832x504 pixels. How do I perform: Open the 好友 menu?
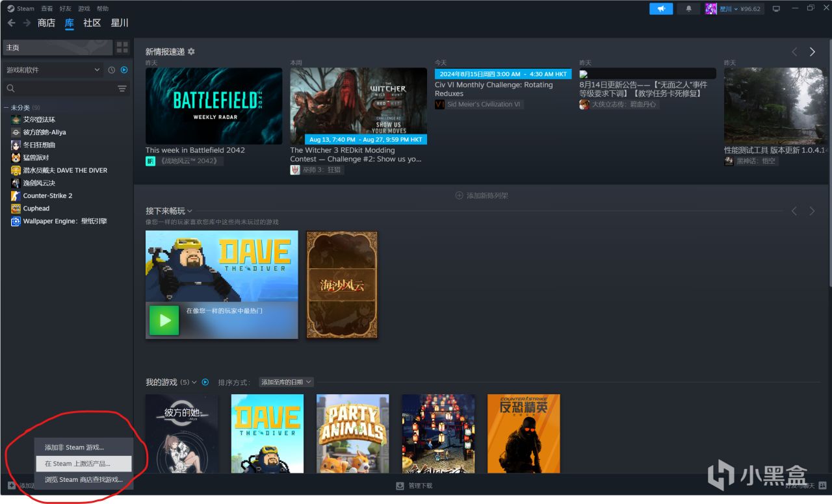(66, 8)
